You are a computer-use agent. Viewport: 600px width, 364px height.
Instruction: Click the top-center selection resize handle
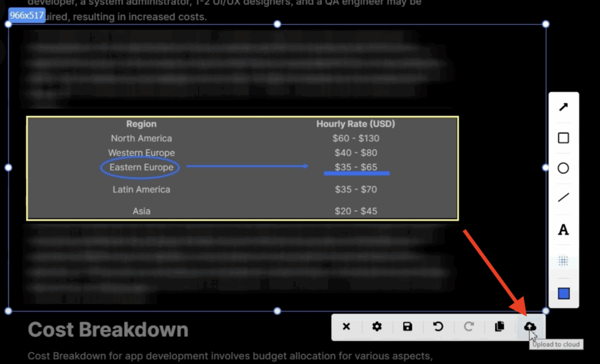(277, 25)
